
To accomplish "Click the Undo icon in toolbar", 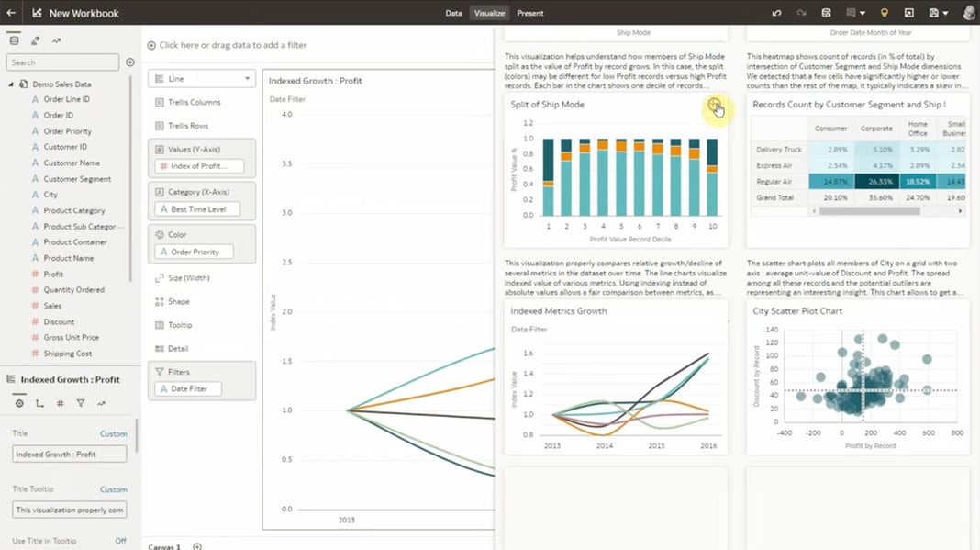I will pyautogui.click(x=775, y=13).
